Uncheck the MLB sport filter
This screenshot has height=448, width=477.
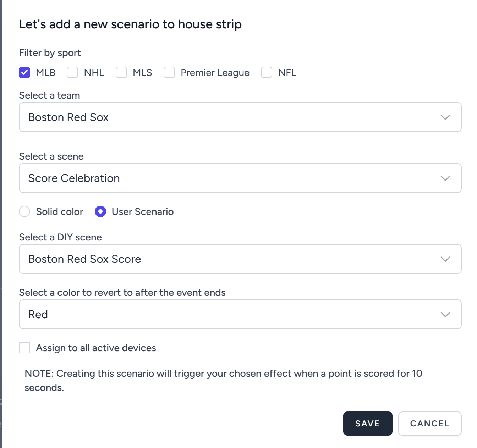(x=24, y=72)
